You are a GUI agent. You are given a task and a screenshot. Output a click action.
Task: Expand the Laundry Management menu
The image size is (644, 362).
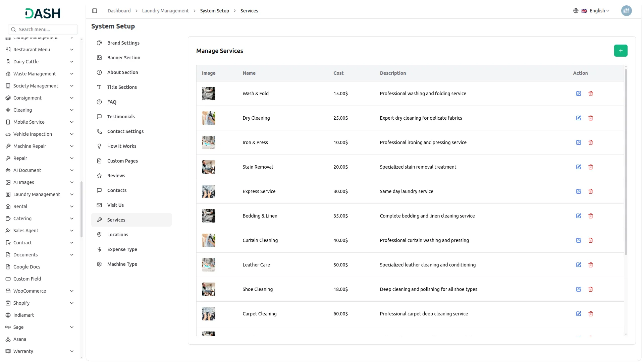[x=40, y=194]
